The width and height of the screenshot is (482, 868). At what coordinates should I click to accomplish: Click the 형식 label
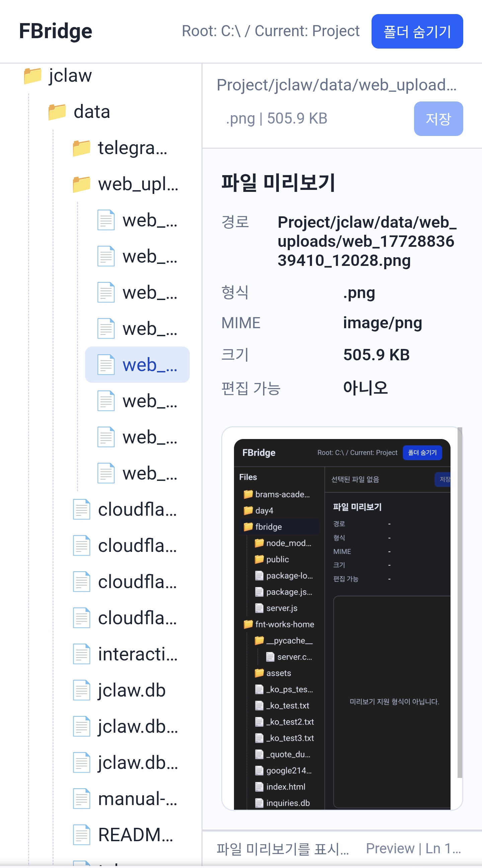[x=235, y=292]
